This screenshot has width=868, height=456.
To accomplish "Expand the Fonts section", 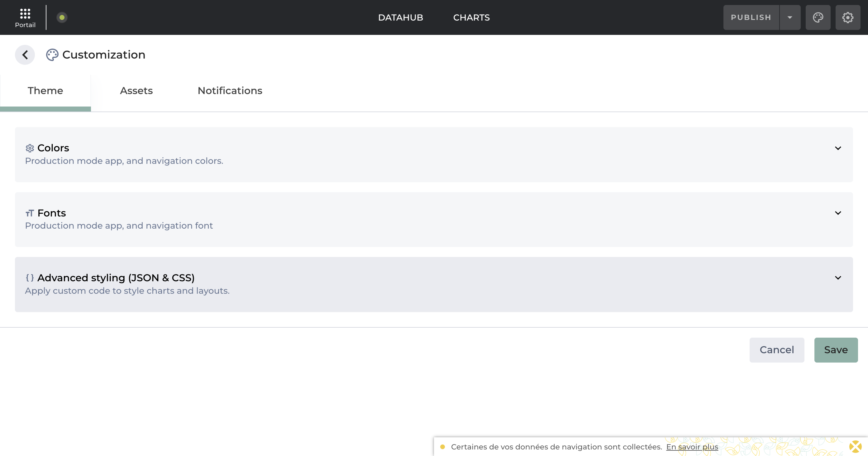I will click(838, 212).
